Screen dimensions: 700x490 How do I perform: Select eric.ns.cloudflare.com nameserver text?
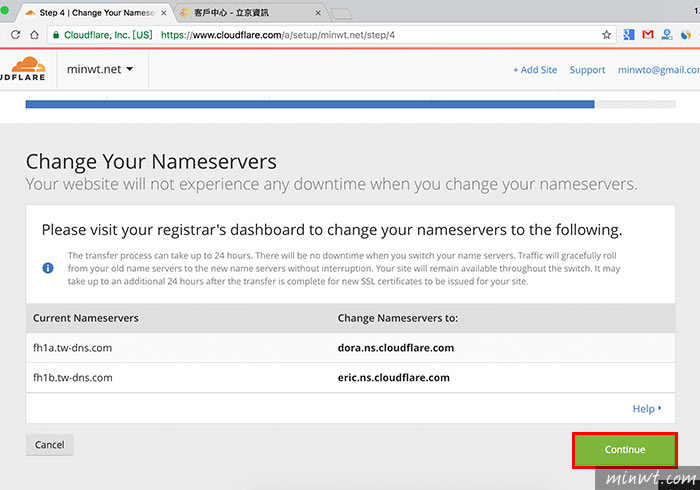393,378
